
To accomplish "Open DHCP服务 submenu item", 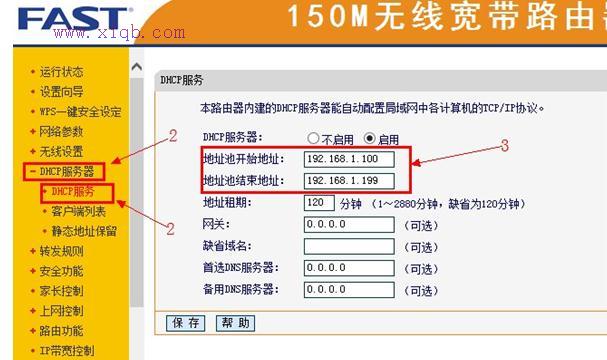I will [x=73, y=192].
